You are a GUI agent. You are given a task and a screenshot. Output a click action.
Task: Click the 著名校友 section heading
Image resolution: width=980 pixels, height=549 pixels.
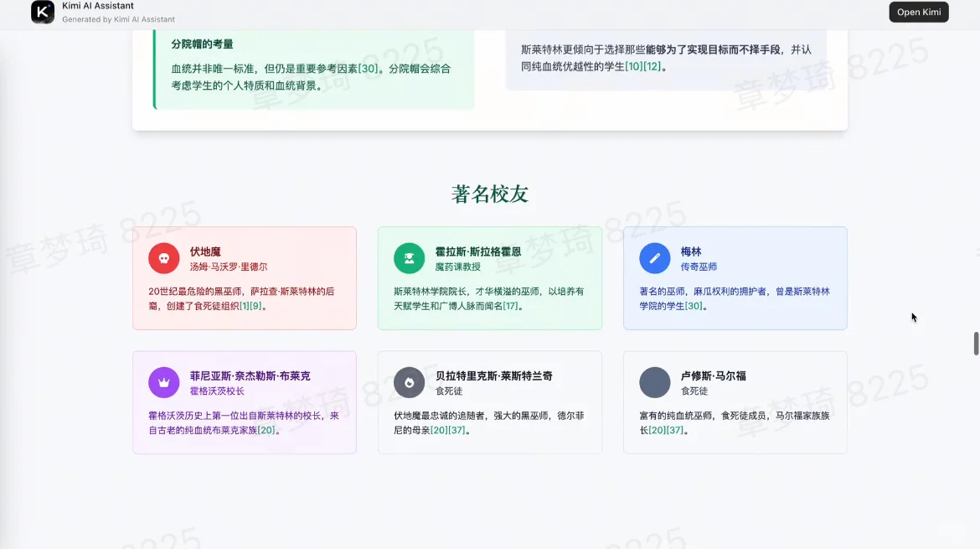pos(490,194)
